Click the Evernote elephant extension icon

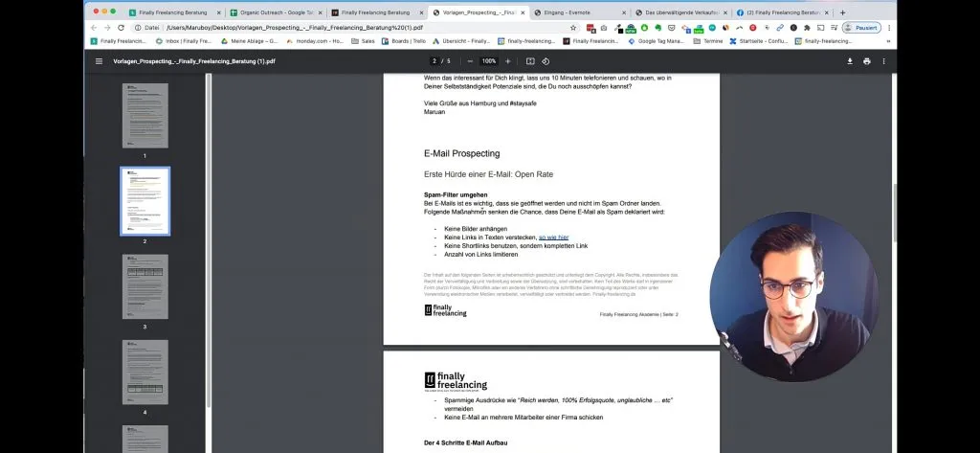click(657, 28)
